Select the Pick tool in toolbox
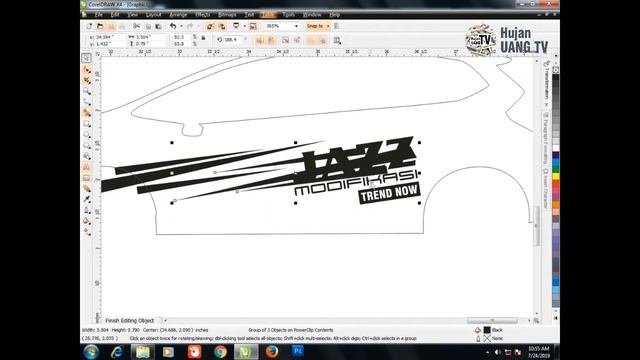 87,58
